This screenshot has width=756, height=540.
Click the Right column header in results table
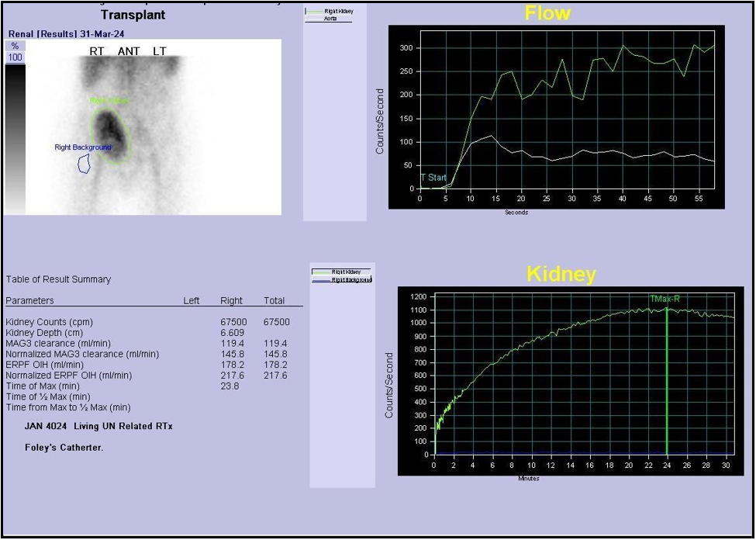pyautogui.click(x=231, y=301)
